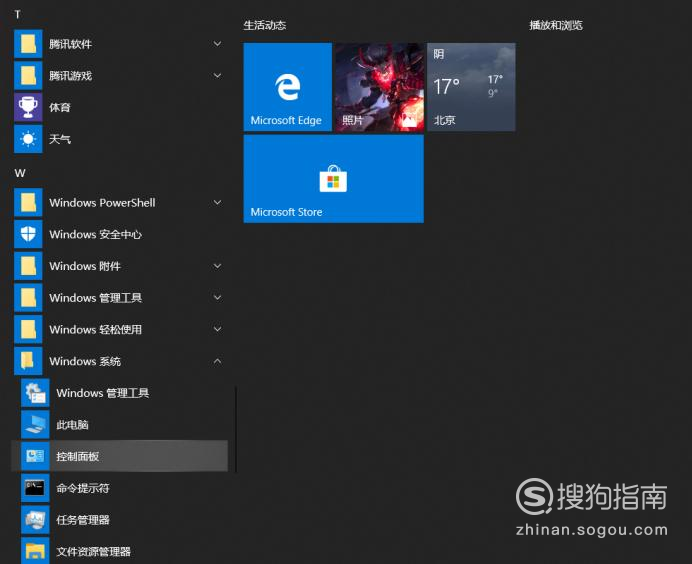Collapse the Windows 系统 chevron
Viewport: 692px width, 564px height.
click(218, 361)
